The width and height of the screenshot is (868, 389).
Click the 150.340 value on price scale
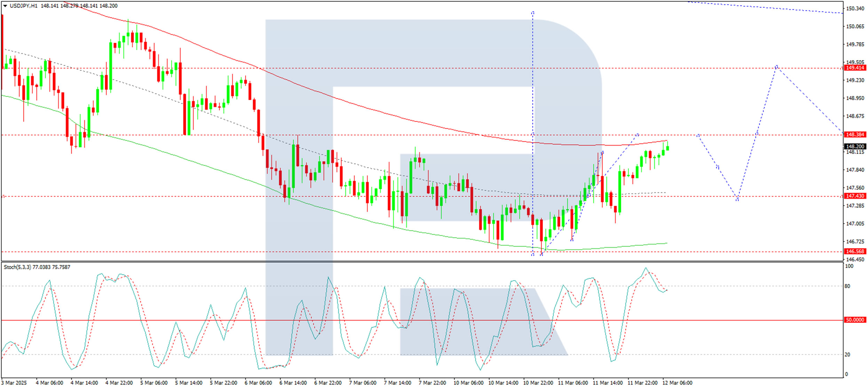(855, 9)
